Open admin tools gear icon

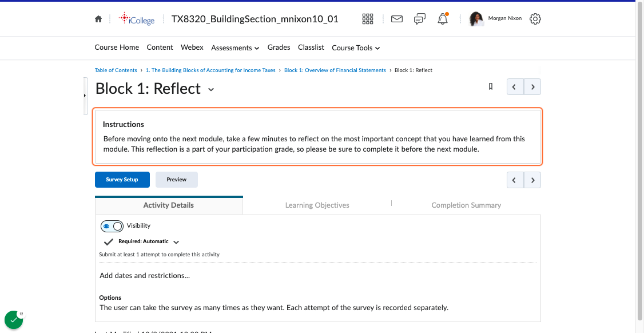pyautogui.click(x=535, y=19)
